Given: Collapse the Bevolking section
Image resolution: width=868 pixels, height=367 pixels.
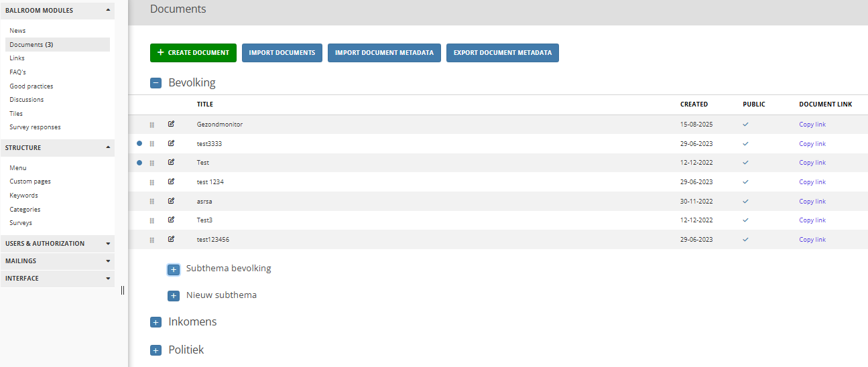Looking at the screenshot, I should pos(156,83).
